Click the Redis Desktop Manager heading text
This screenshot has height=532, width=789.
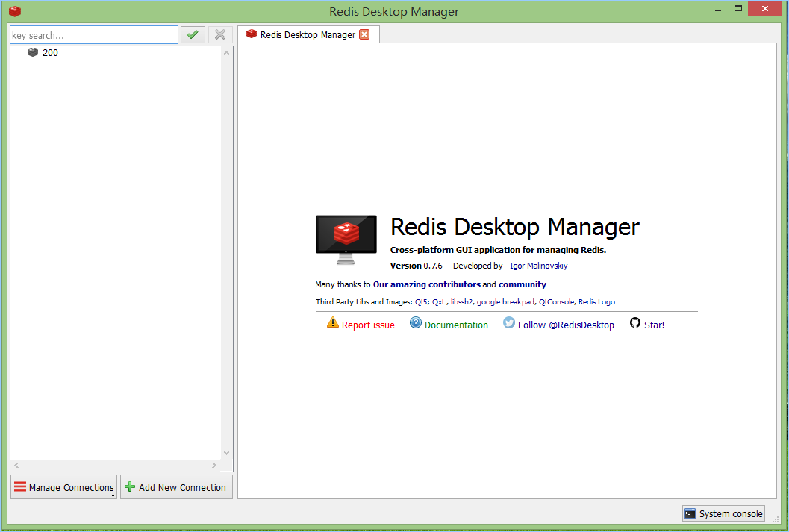pyautogui.click(x=515, y=227)
